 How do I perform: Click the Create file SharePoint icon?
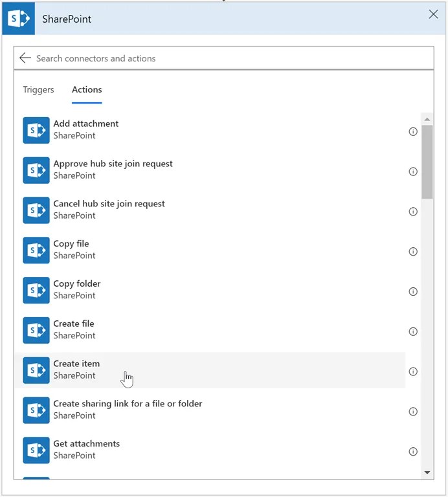pyautogui.click(x=36, y=330)
